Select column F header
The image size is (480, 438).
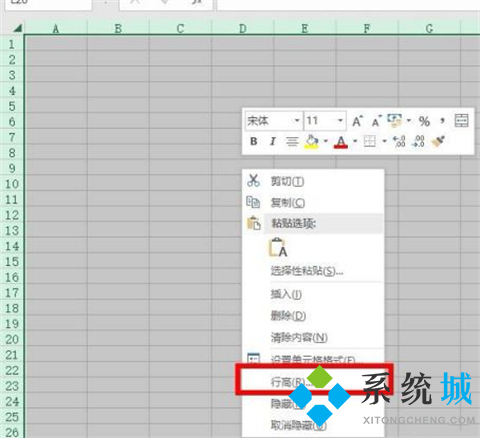click(x=367, y=29)
